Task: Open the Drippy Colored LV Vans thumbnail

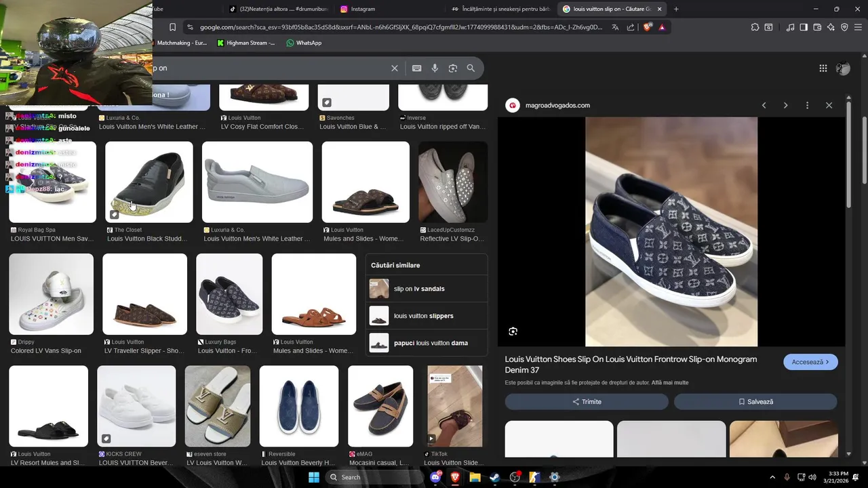Action: [51, 294]
